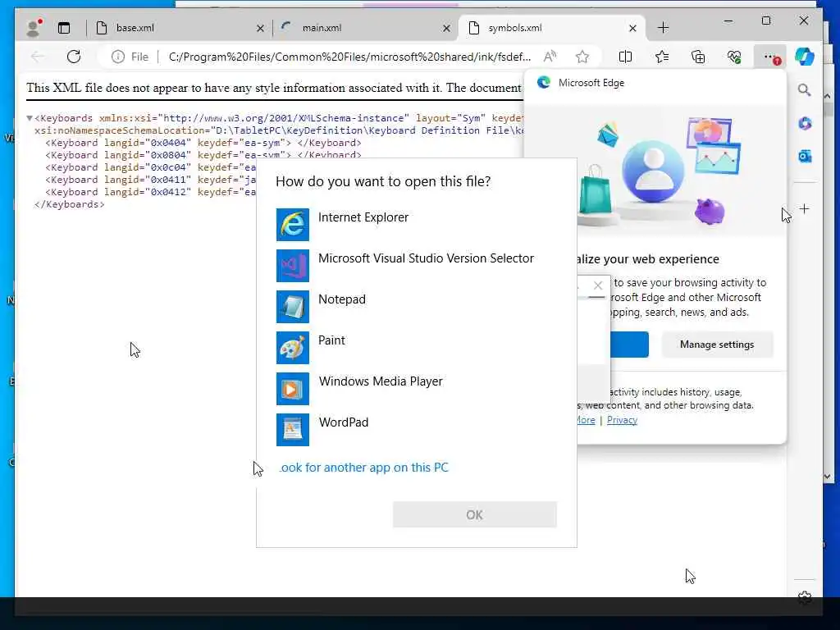
Task: Choose Microsoft Visual Studio Version Selector
Action: pos(416,265)
